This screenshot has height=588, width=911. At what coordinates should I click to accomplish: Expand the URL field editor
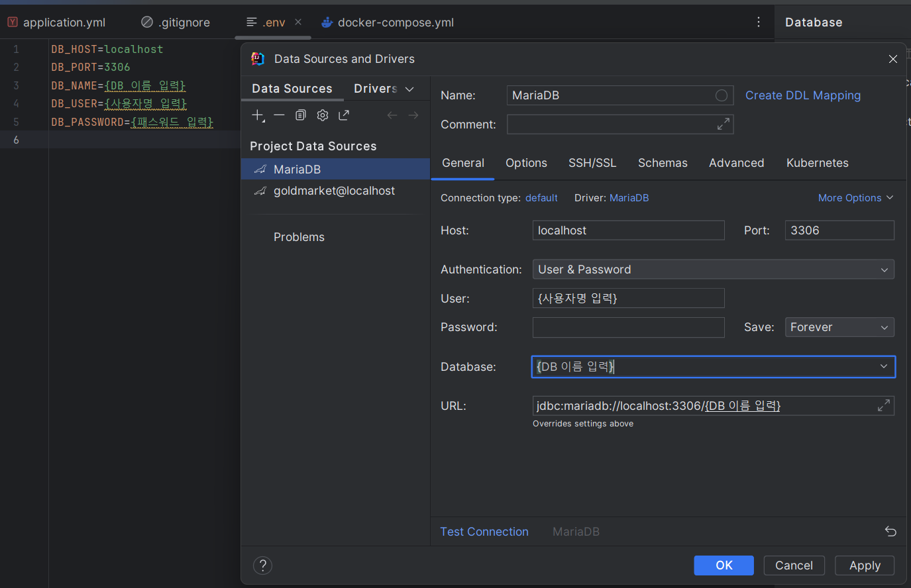884,405
